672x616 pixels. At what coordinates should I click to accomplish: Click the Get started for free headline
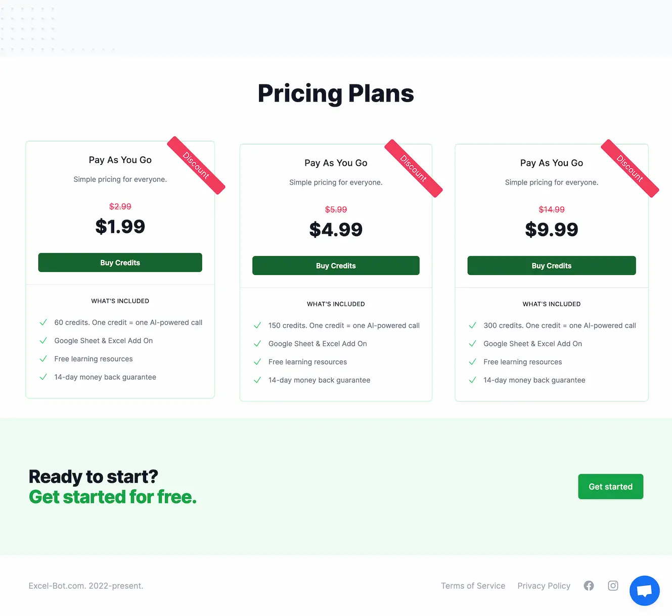(x=113, y=497)
